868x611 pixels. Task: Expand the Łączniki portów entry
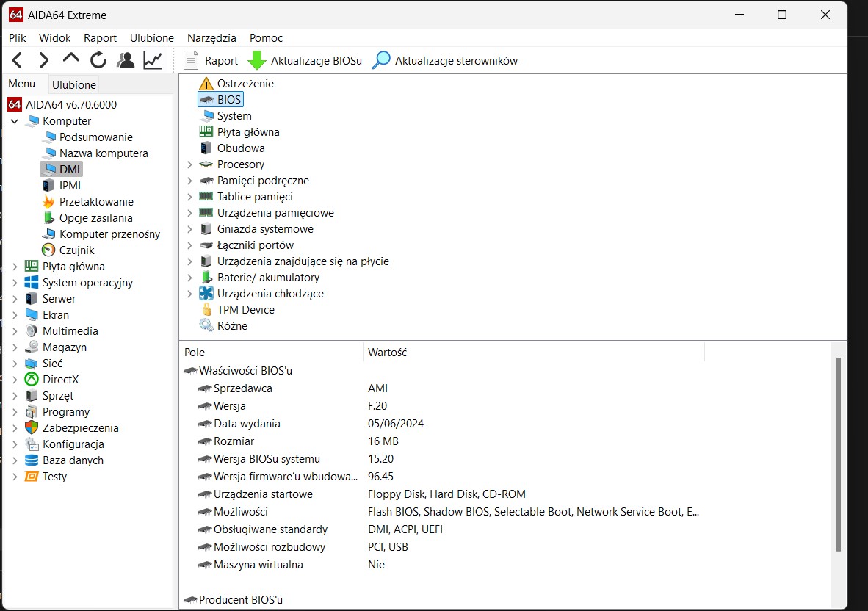(189, 245)
